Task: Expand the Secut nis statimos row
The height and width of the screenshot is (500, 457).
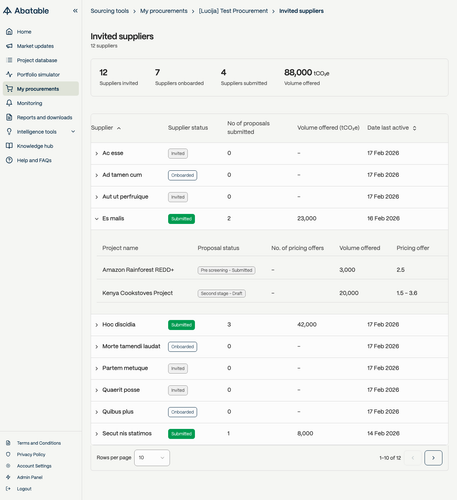Action: [x=97, y=434]
